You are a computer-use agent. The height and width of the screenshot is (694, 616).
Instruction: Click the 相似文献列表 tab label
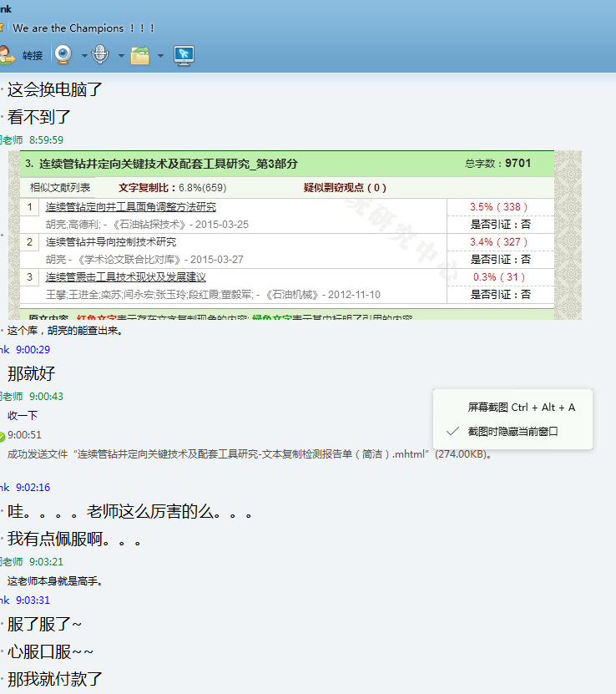[x=60, y=188]
